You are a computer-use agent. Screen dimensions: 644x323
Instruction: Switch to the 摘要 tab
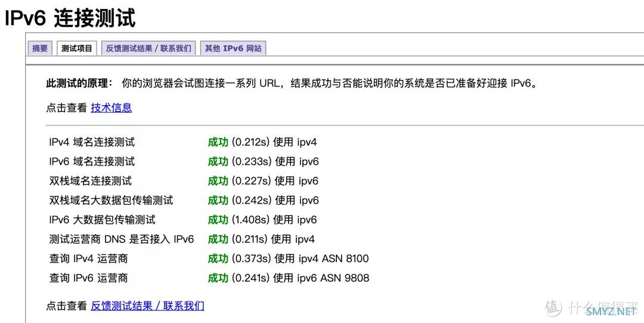[x=40, y=48]
